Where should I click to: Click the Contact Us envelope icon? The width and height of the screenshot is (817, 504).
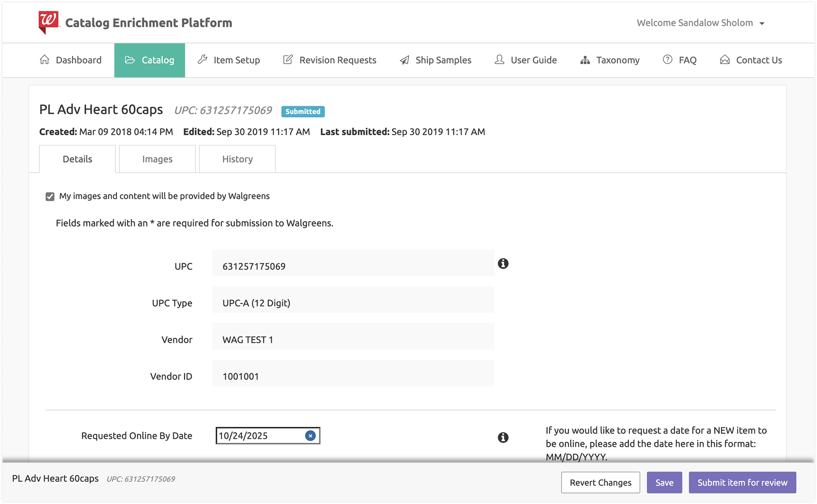coord(725,60)
